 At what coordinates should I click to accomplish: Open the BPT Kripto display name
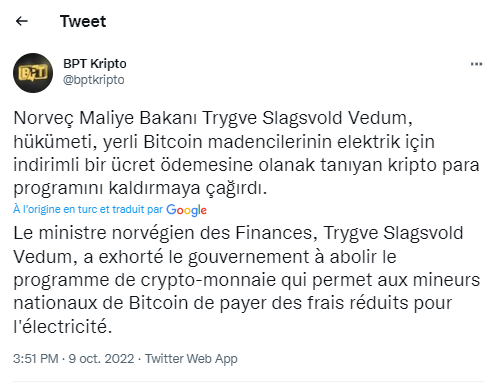[95, 64]
